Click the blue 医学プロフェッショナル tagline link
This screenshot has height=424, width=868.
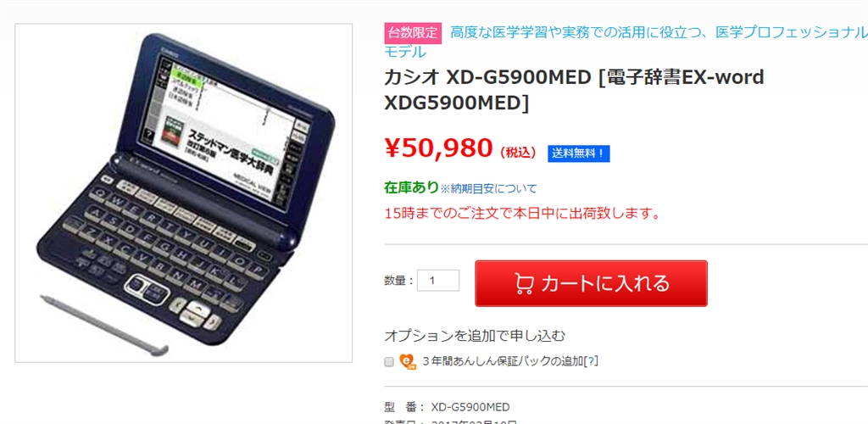point(626,42)
